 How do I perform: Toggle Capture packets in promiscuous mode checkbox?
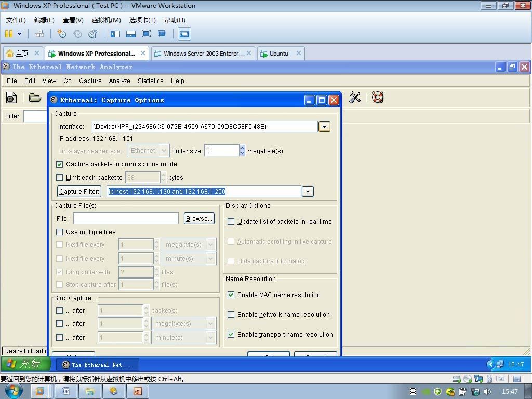coord(60,164)
